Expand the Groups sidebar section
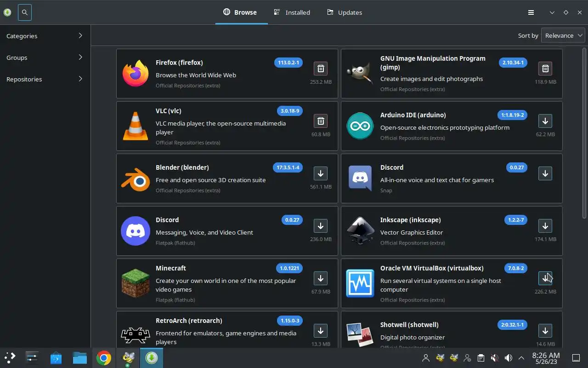This screenshot has width=588, height=368. 45,57
